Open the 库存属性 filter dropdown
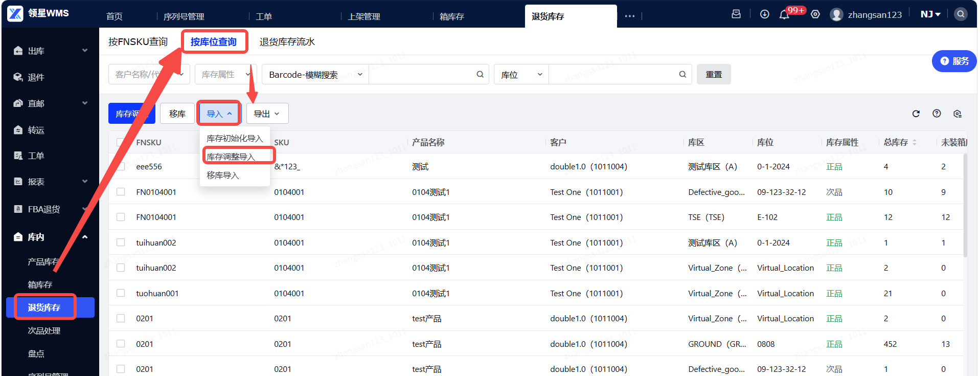 pyautogui.click(x=226, y=74)
